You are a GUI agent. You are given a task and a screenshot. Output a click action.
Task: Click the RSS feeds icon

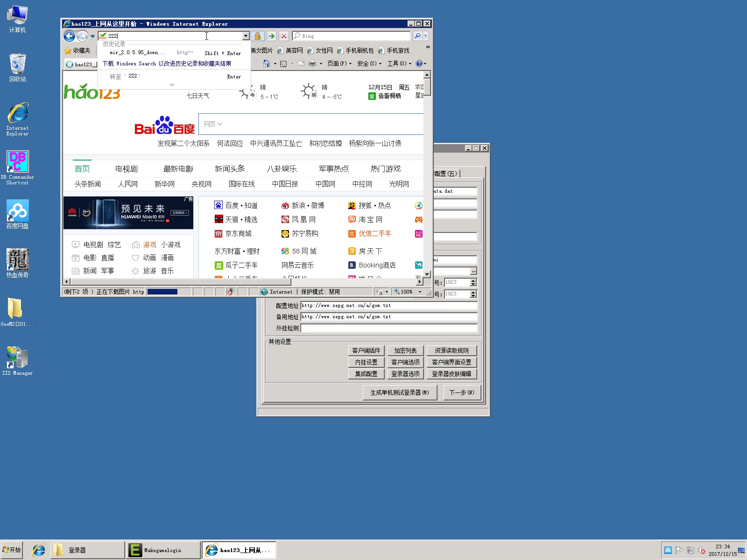(283, 63)
